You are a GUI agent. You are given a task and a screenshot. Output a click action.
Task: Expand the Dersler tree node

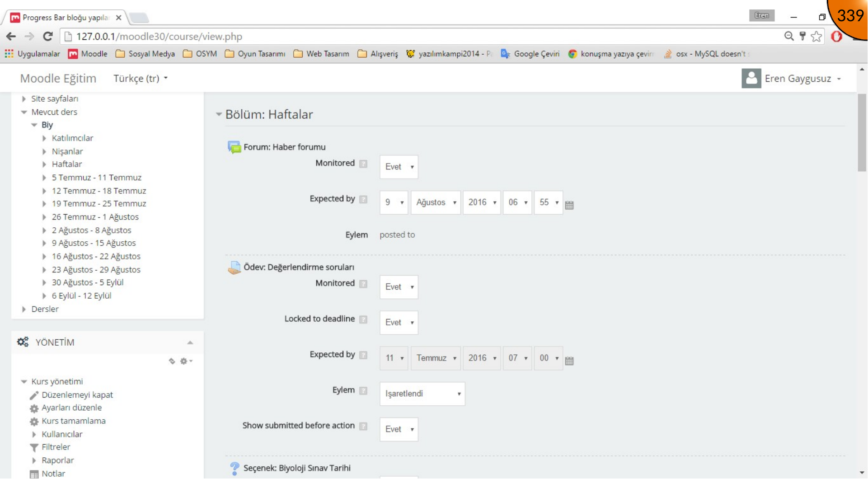24,310
